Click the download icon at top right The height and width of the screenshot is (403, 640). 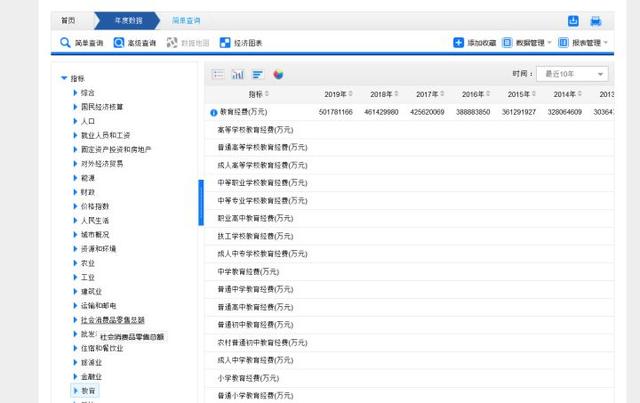click(x=573, y=20)
